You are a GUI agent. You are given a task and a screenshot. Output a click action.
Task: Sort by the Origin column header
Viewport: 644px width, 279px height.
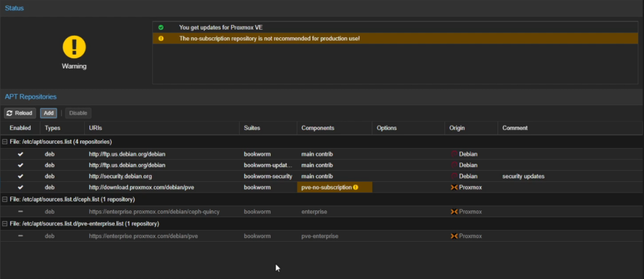(x=471, y=128)
